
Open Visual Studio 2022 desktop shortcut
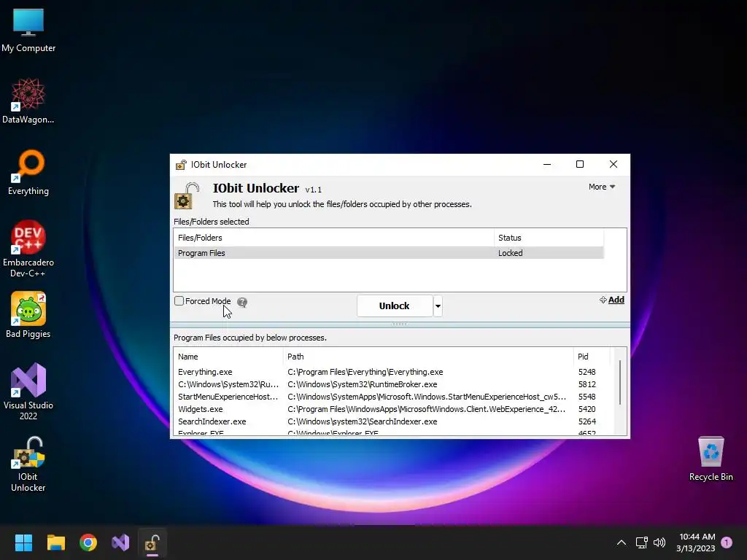(x=28, y=392)
